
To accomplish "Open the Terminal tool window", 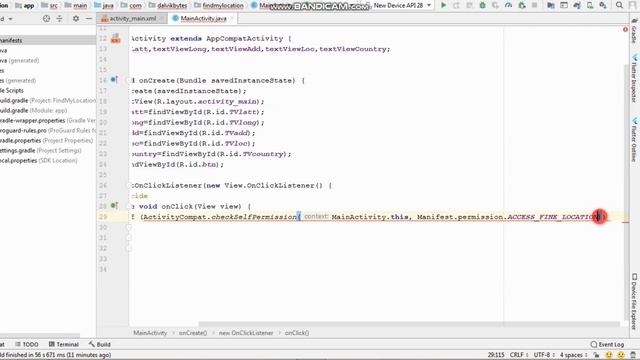I will click(63, 344).
